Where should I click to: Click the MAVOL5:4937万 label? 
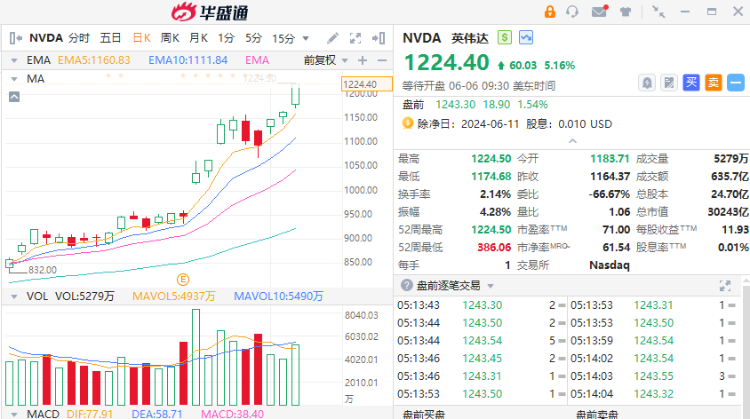(x=174, y=297)
